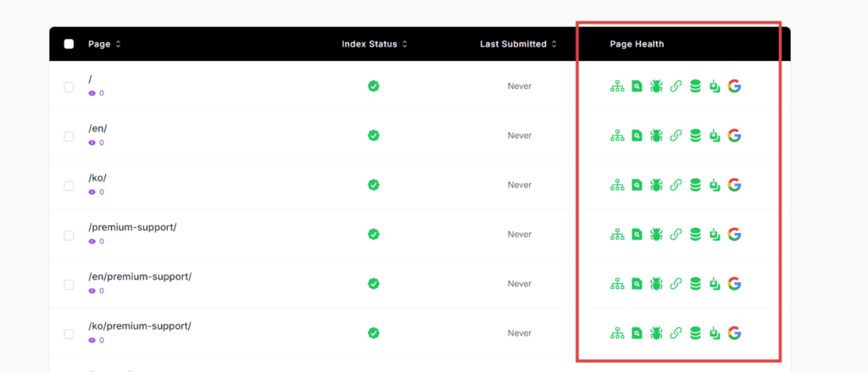Click the Page Health column header
This screenshot has width=868, height=372.
pos(637,44)
